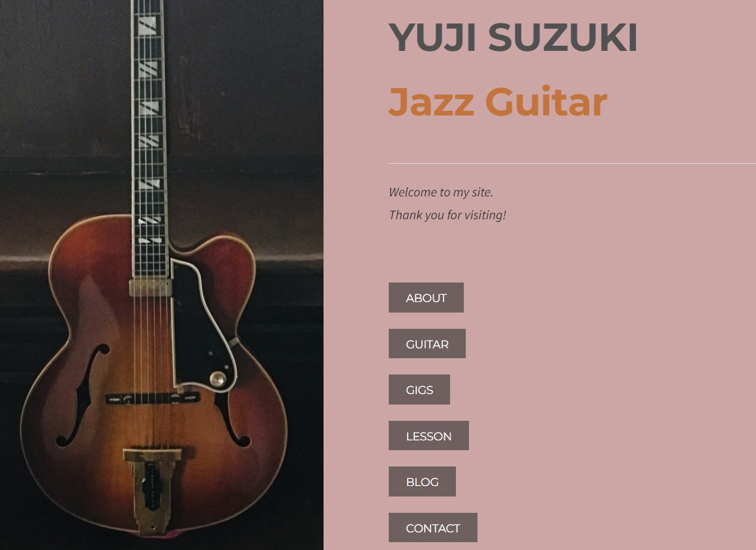Visit the BLOG page
The width and height of the screenshot is (756, 550).
point(423,481)
